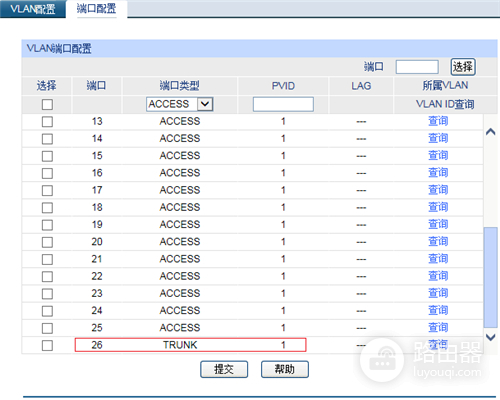500x400 pixels.
Task: Click the 提交 submit button
Action: point(224,369)
